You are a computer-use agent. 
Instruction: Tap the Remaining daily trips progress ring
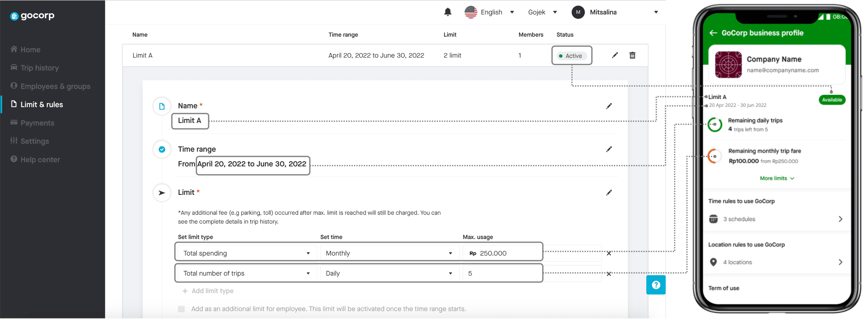pos(714,125)
